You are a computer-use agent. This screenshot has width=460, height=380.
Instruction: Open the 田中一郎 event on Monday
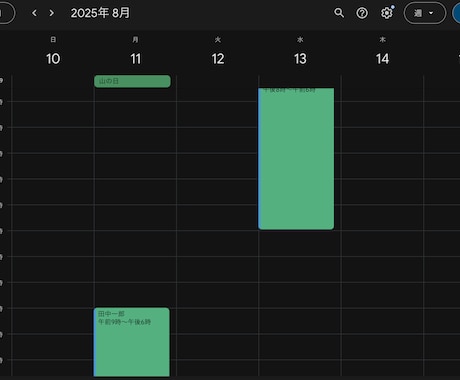click(x=132, y=342)
